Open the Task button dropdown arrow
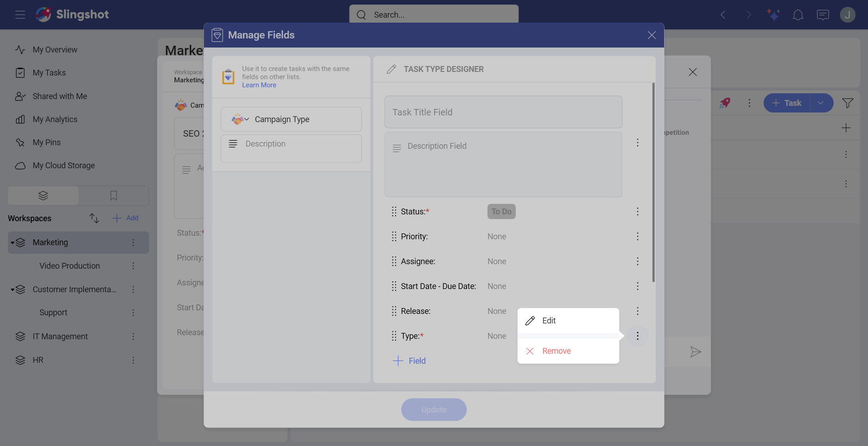The width and height of the screenshot is (868, 446). tap(821, 103)
